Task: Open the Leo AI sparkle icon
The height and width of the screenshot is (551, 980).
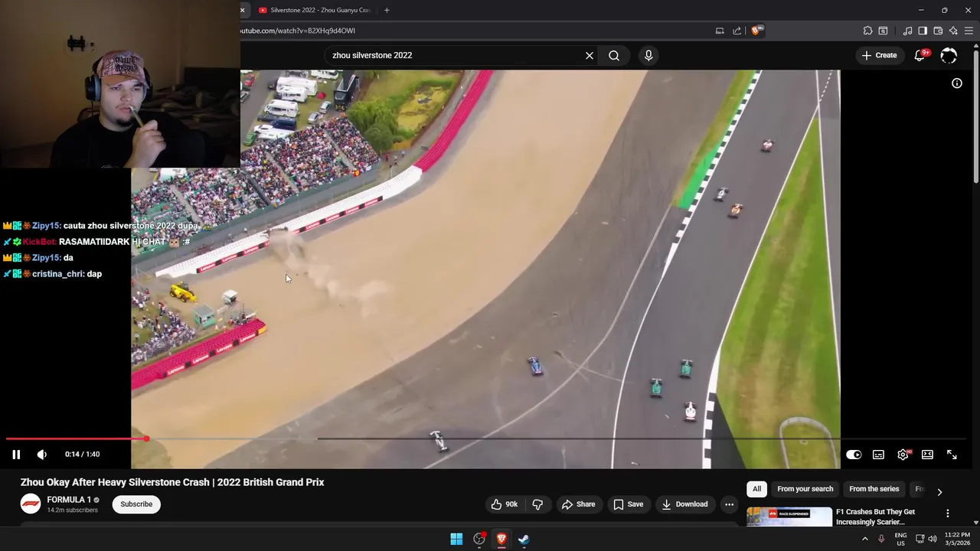Action: [953, 31]
